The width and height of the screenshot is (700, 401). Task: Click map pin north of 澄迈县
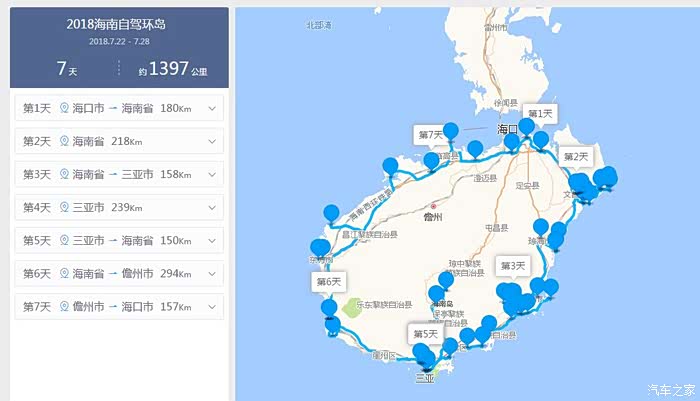point(475,150)
